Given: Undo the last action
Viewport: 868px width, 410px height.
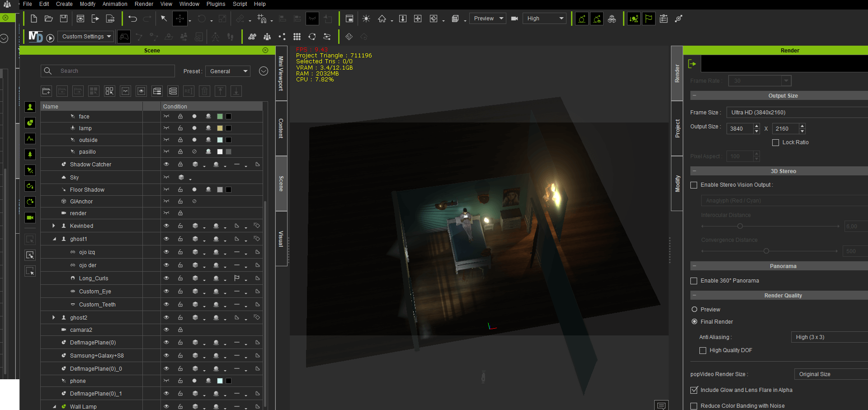Looking at the screenshot, I should (132, 19).
